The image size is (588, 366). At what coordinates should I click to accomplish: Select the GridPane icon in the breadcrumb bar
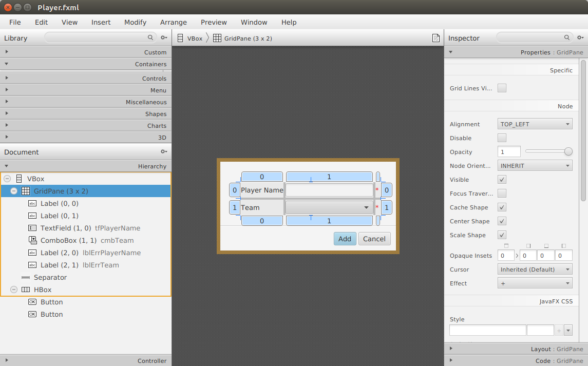(x=216, y=37)
